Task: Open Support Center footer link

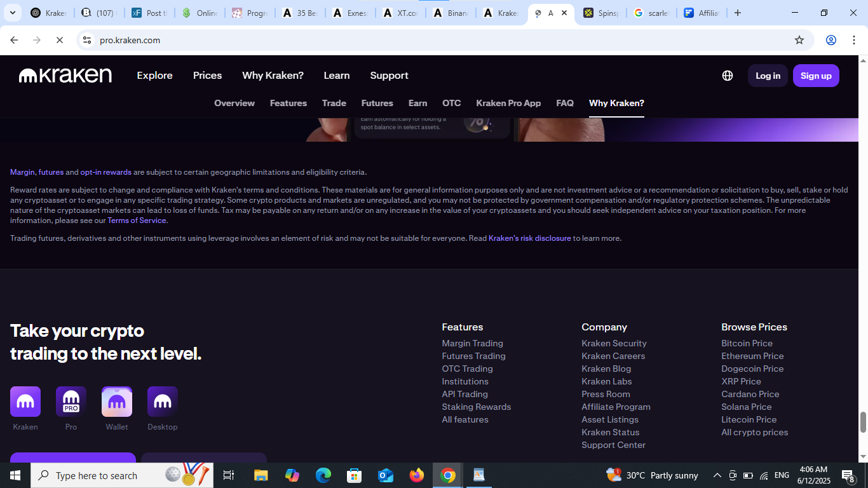Action: (x=613, y=445)
